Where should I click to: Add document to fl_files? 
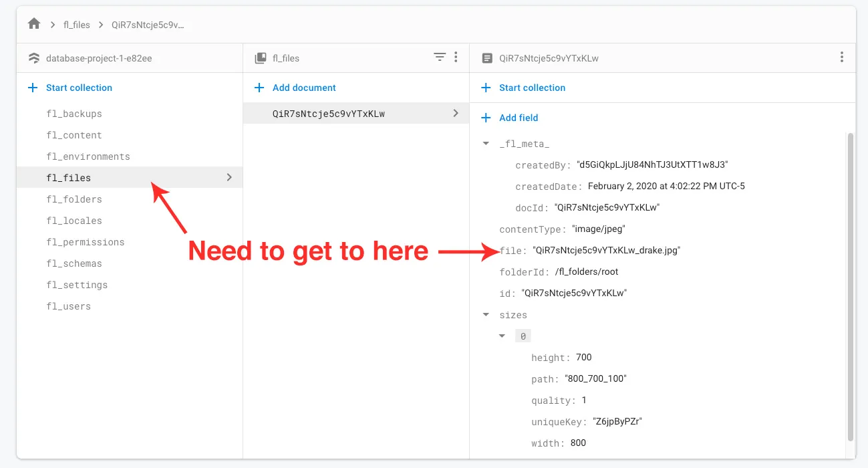tap(295, 88)
